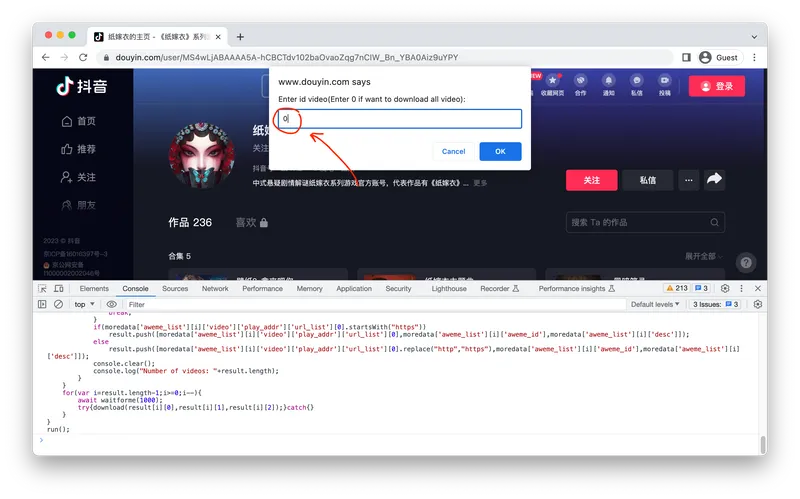Switch to the Network tab

click(x=215, y=288)
